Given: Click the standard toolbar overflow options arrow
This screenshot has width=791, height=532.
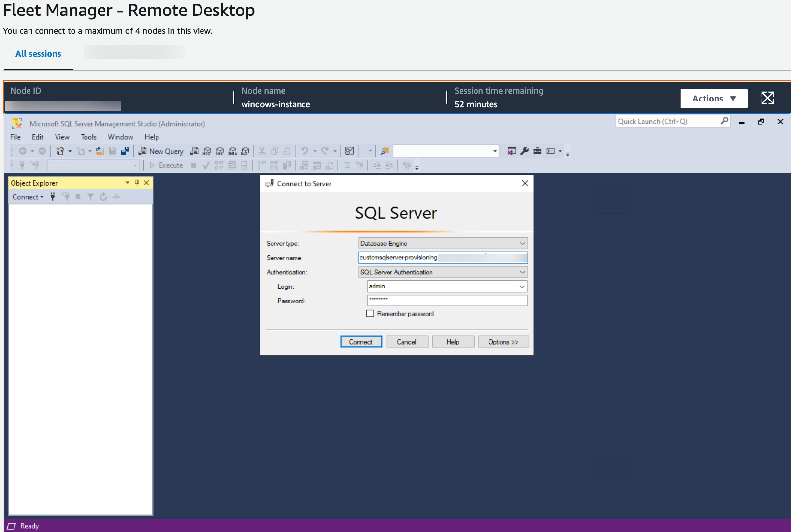Looking at the screenshot, I should 568,154.
